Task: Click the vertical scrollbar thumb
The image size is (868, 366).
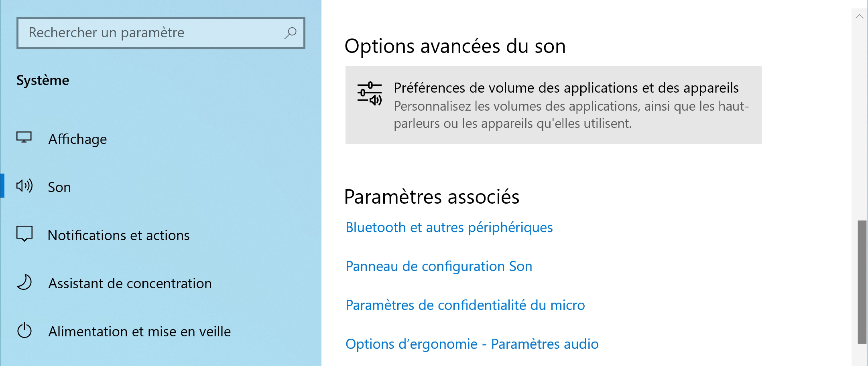Action: [x=862, y=282]
